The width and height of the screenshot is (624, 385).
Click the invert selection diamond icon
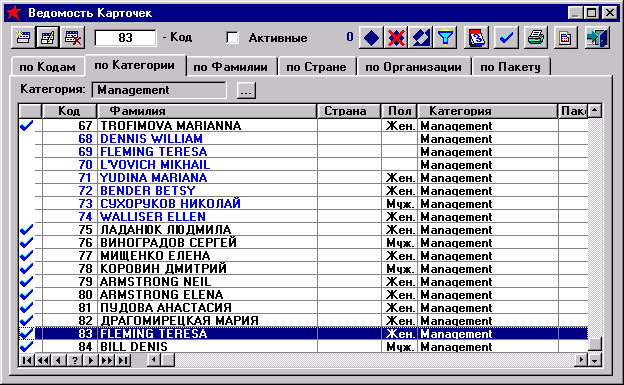(421, 38)
